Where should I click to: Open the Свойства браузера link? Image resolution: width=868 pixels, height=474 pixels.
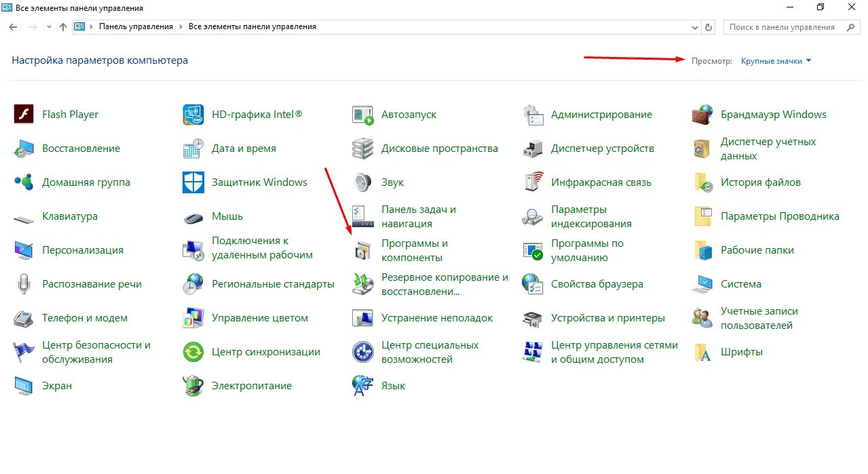click(x=597, y=284)
